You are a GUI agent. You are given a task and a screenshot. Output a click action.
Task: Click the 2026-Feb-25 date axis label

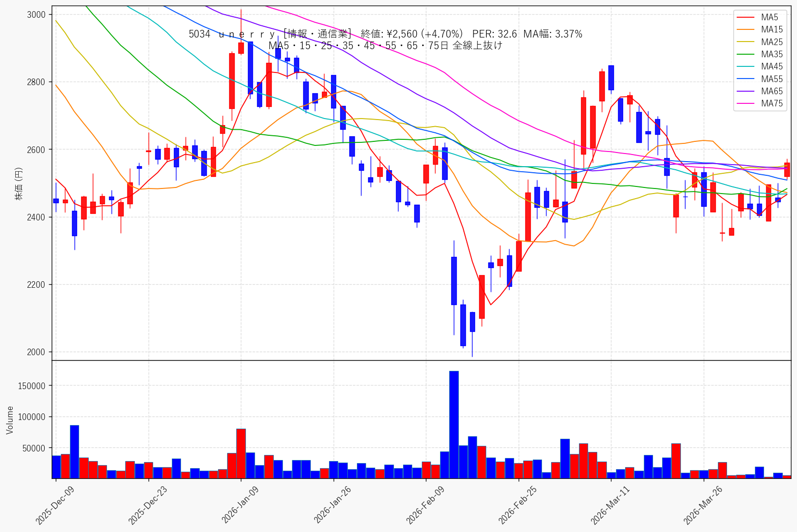[518, 505]
